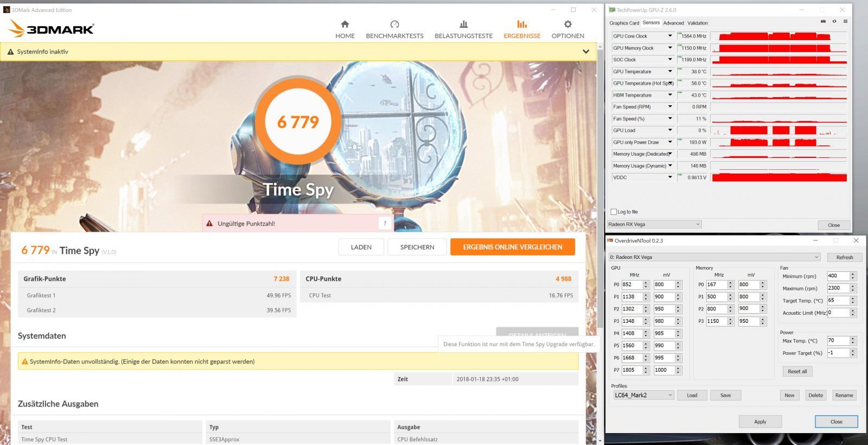Image resolution: width=868 pixels, height=445 pixels.
Task: Switch to GPU-Z Advanced tab
Action: point(673,23)
